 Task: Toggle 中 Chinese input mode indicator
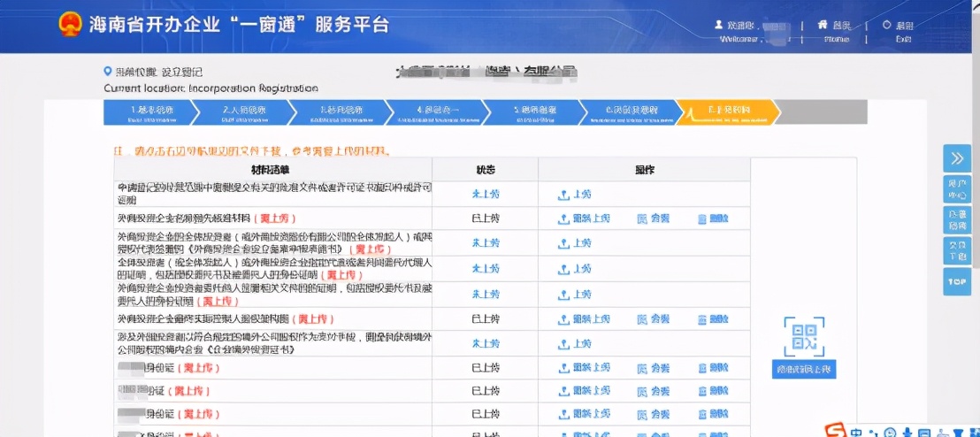pos(854,432)
